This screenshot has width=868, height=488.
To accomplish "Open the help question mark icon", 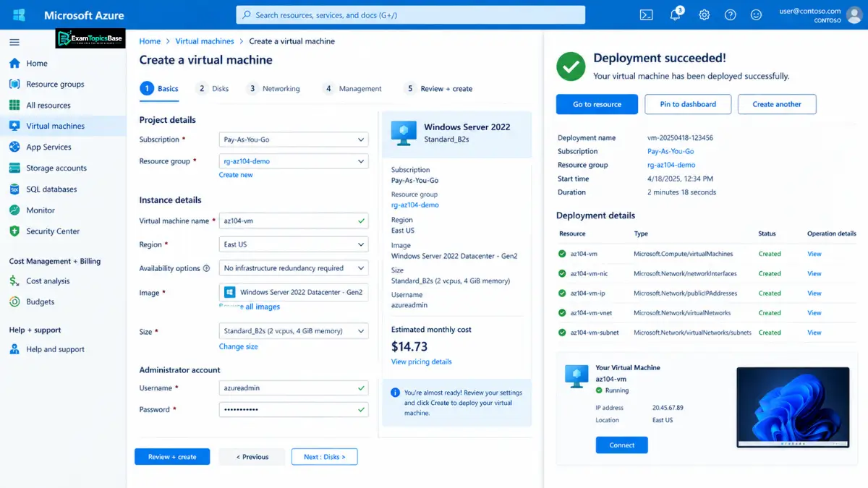I will pyautogui.click(x=730, y=14).
